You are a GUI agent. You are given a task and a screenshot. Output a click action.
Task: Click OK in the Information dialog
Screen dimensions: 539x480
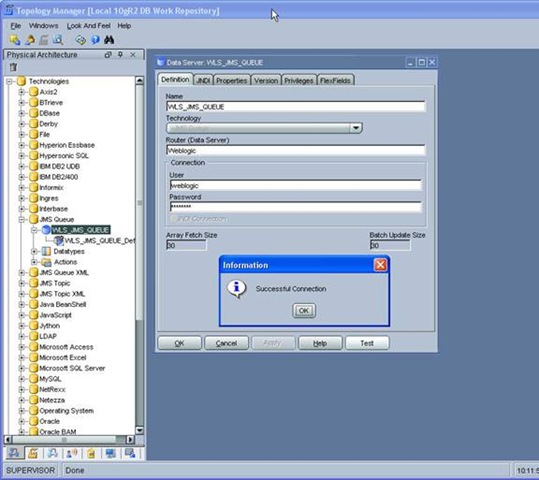304,310
